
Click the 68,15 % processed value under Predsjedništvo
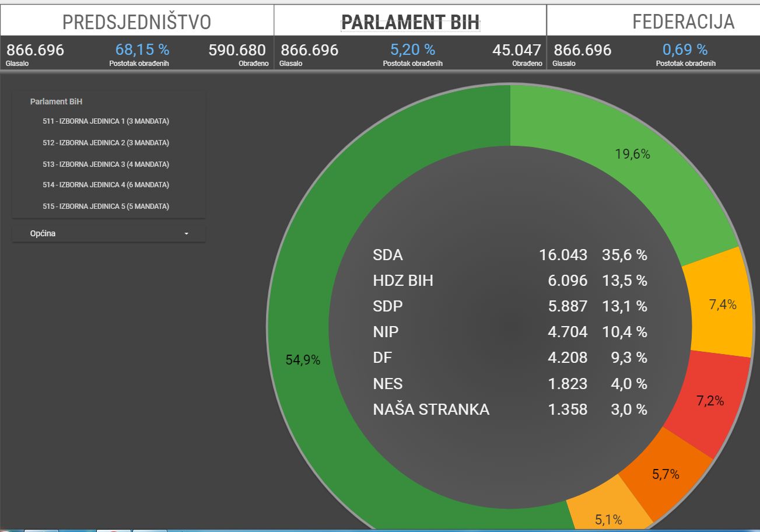pyautogui.click(x=142, y=50)
